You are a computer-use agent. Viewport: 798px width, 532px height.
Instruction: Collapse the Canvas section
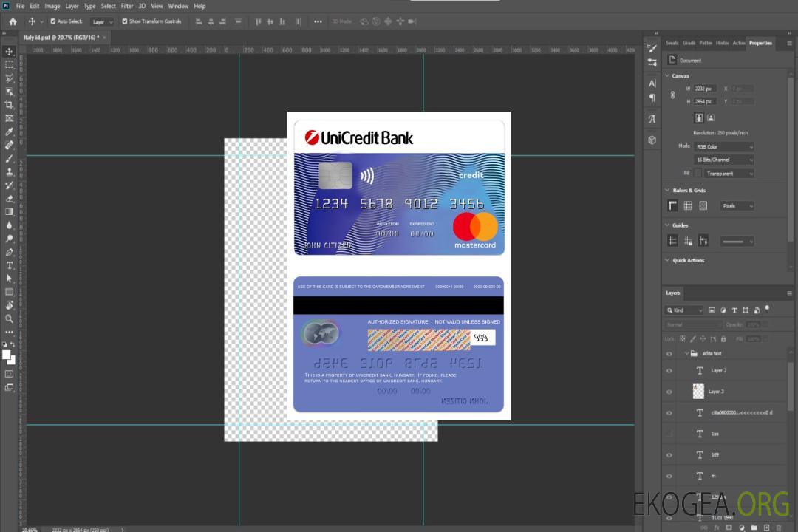(668, 75)
